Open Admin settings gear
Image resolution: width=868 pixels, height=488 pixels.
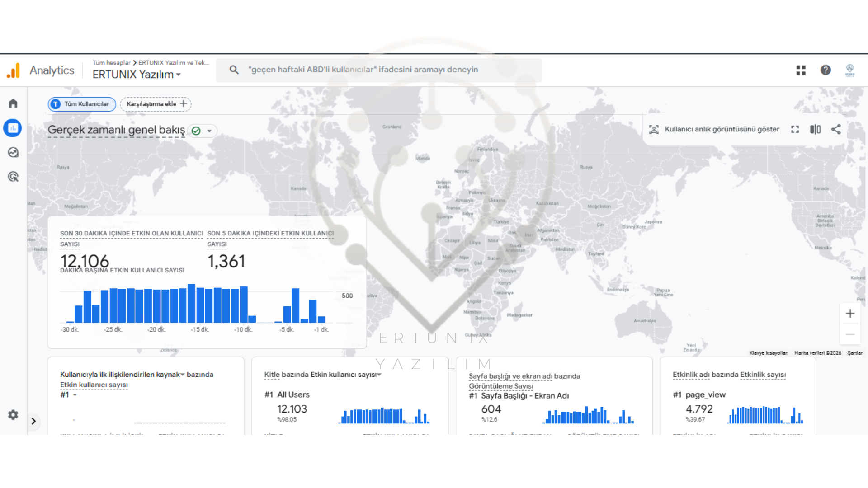point(13,415)
